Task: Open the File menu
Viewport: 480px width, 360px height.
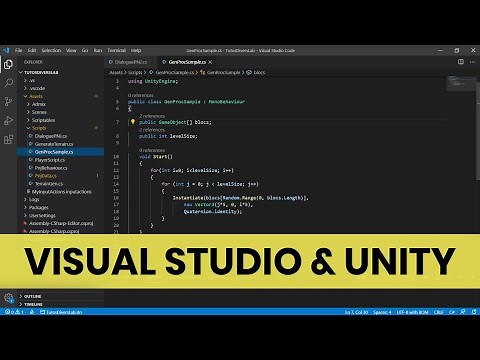Action: (x=18, y=50)
